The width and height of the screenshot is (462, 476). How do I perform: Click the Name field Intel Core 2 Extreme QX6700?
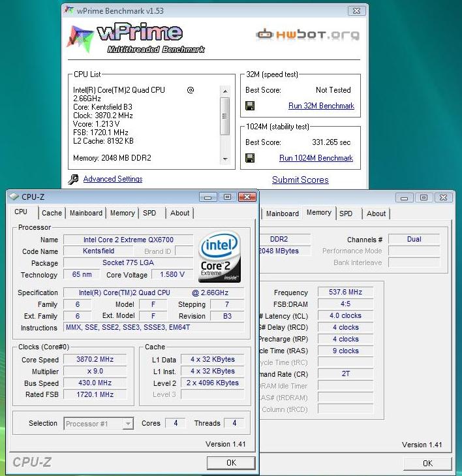coord(129,240)
